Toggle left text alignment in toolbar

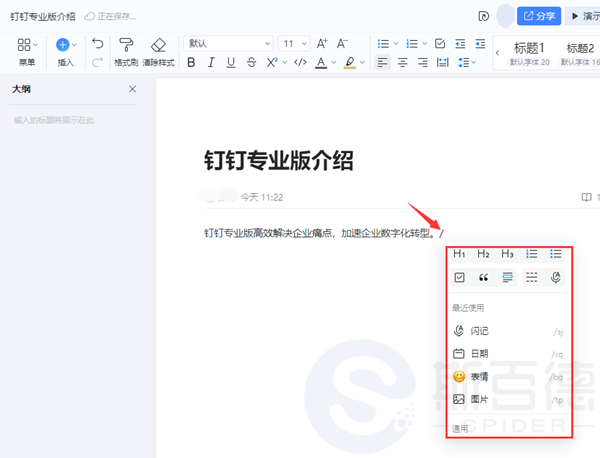coord(383,62)
